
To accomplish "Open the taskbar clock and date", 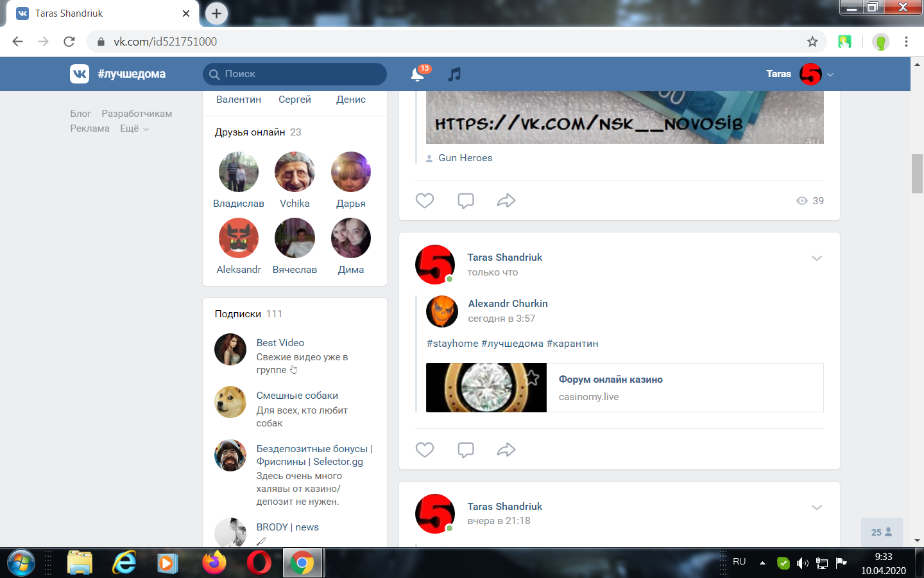I will [x=884, y=563].
